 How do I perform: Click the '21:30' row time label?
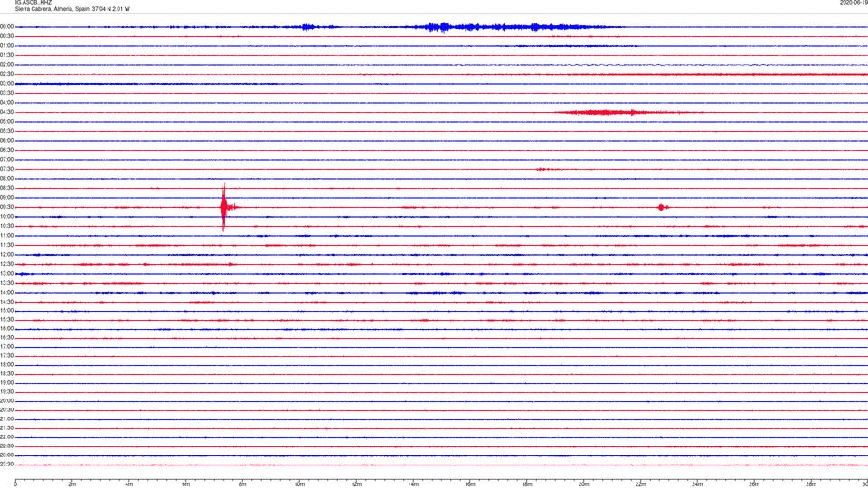pos(6,428)
